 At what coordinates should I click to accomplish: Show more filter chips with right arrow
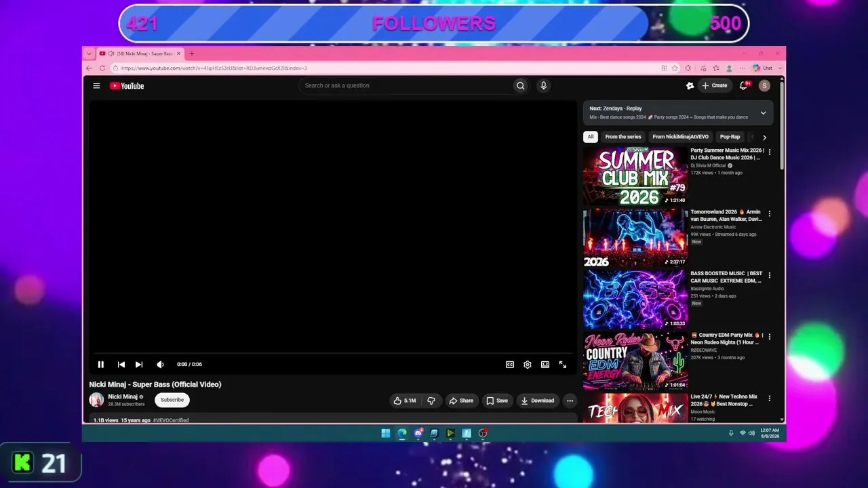(x=764, y=137)
